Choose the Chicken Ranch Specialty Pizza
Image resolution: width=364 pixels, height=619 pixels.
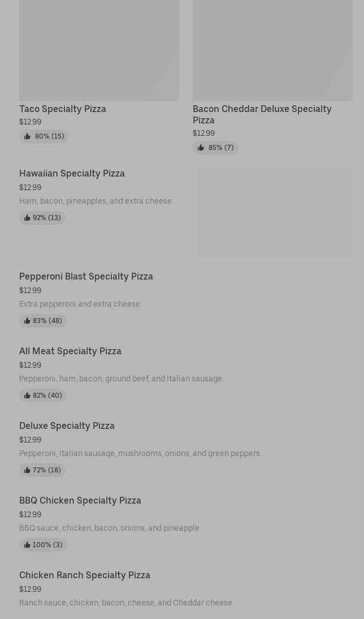point(85,575)
